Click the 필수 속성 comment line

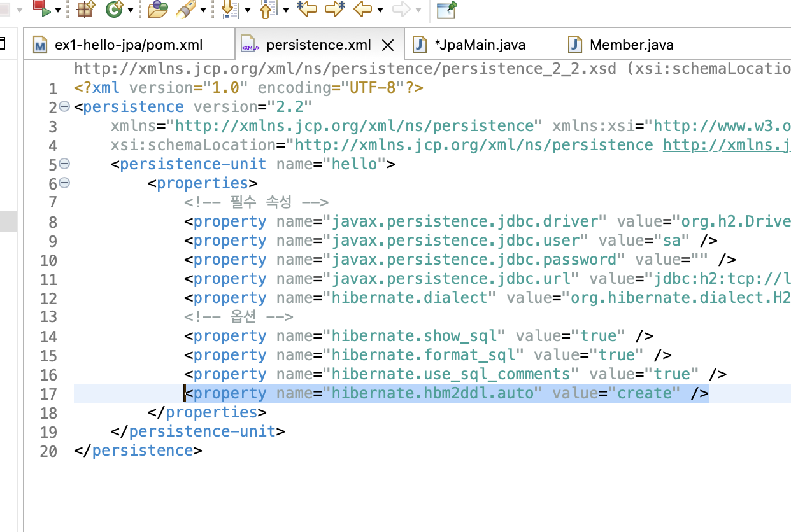[257, 202]
